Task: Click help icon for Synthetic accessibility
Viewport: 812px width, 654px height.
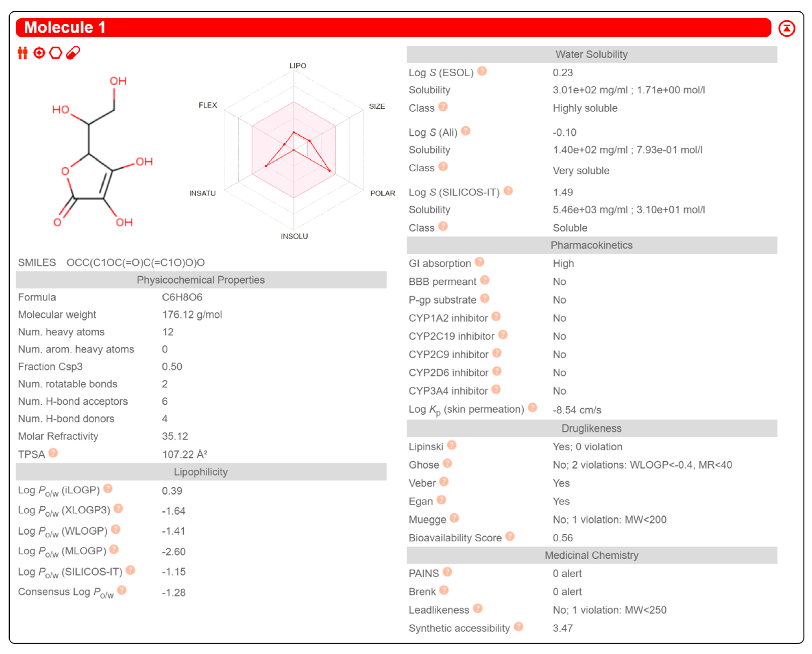Action: [x=518, y=627]
